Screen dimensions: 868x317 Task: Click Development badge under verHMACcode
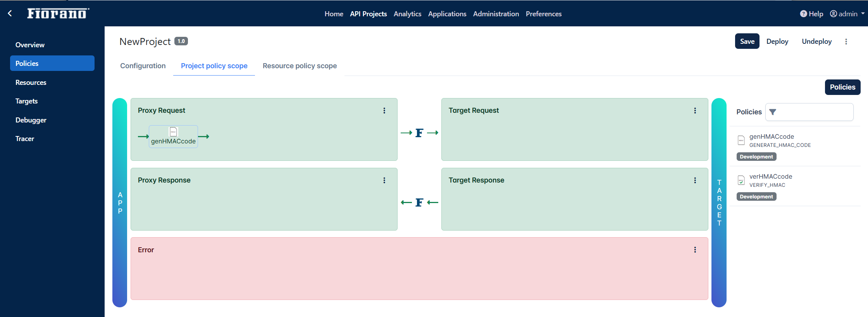click(756, 196)
